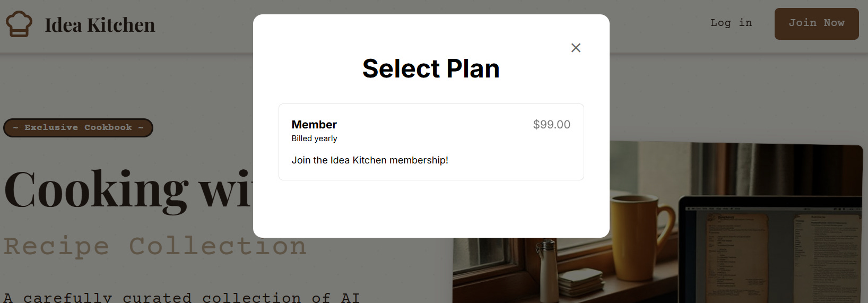Image resolution: width=868 pixels, height=303 pixels.
Task: Click the large Cooking headline text
Action: pos(127,190)
